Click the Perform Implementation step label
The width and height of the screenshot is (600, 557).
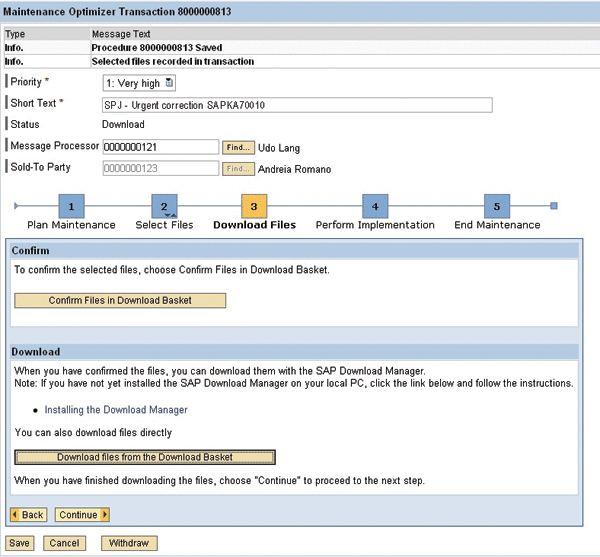[375, 225]
